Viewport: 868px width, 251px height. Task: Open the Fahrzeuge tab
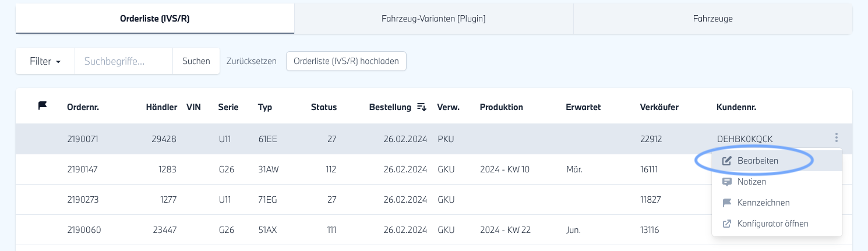coord(712,19)
